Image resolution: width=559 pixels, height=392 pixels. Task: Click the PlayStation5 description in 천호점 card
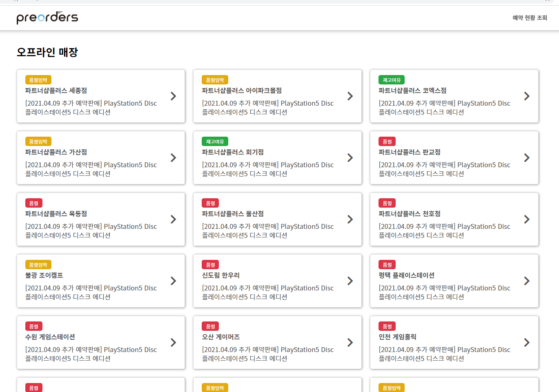[445, 231]
